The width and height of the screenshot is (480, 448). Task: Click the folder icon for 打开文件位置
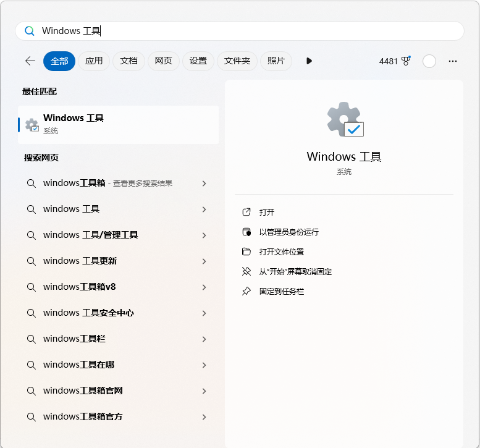246,251
